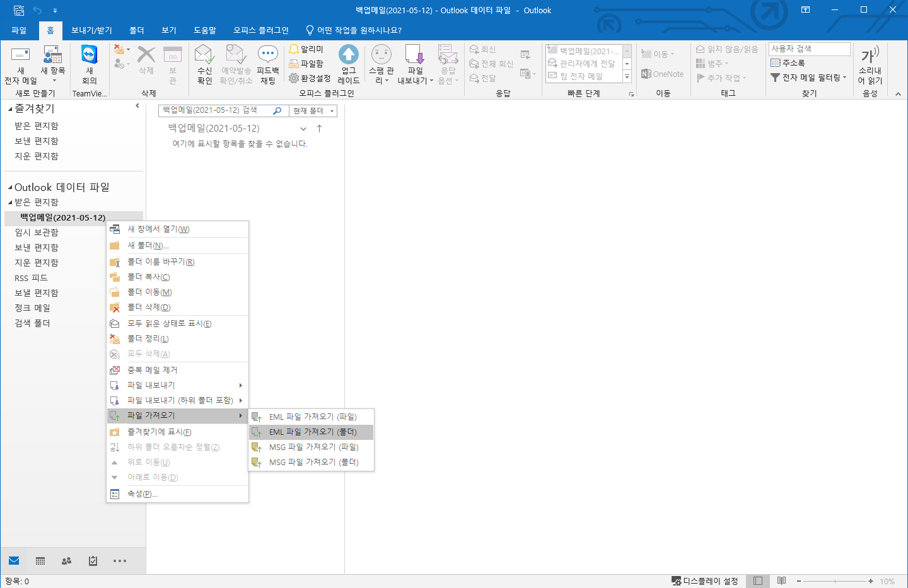Open 속성 from the context menu
The image size is (908, 588).
click(177, 493)
